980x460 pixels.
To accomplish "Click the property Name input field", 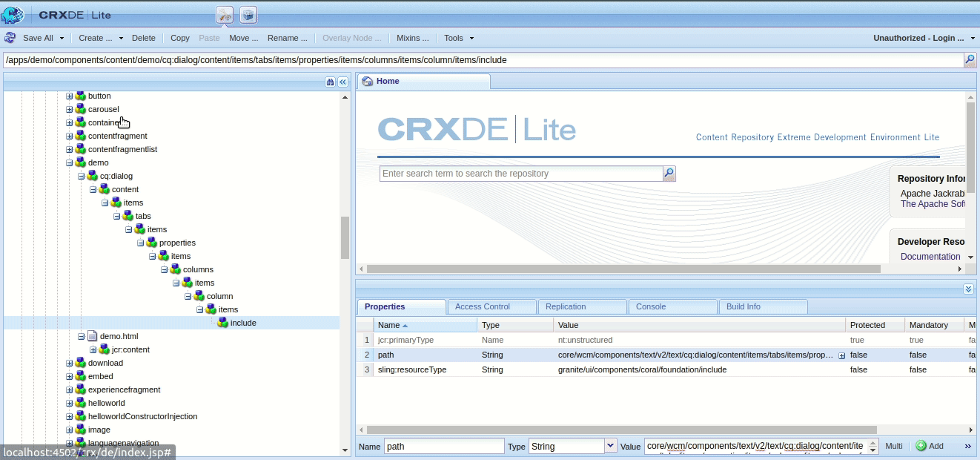I will tap(444, 446).
